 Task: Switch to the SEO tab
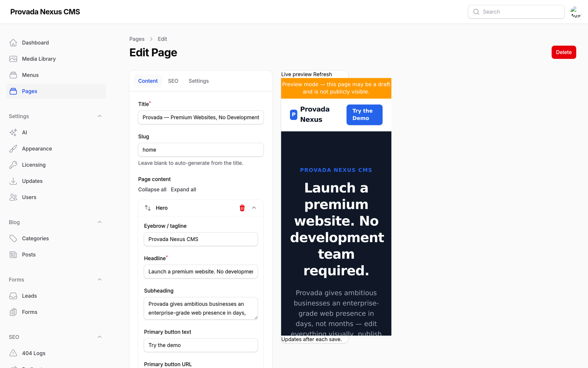[173, 81]
